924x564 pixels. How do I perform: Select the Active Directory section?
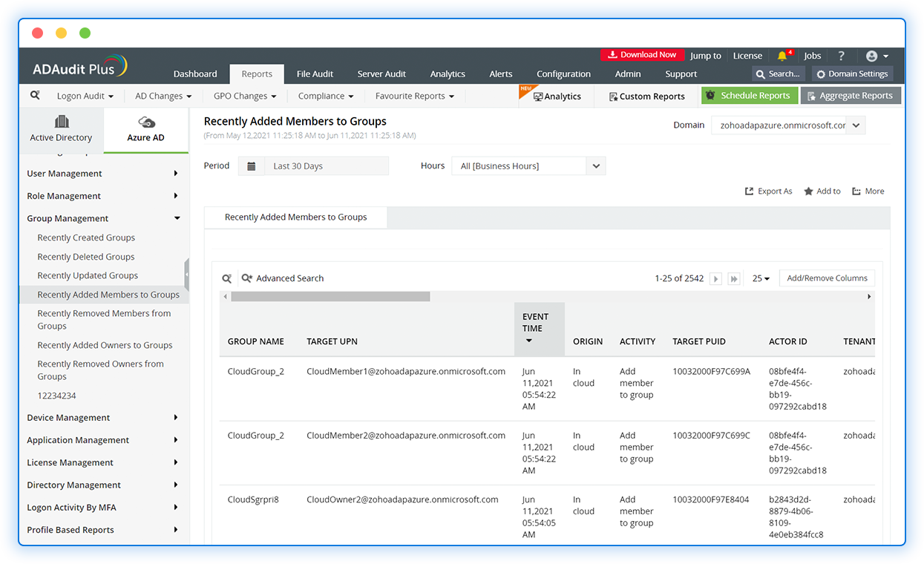coord(61,129)
